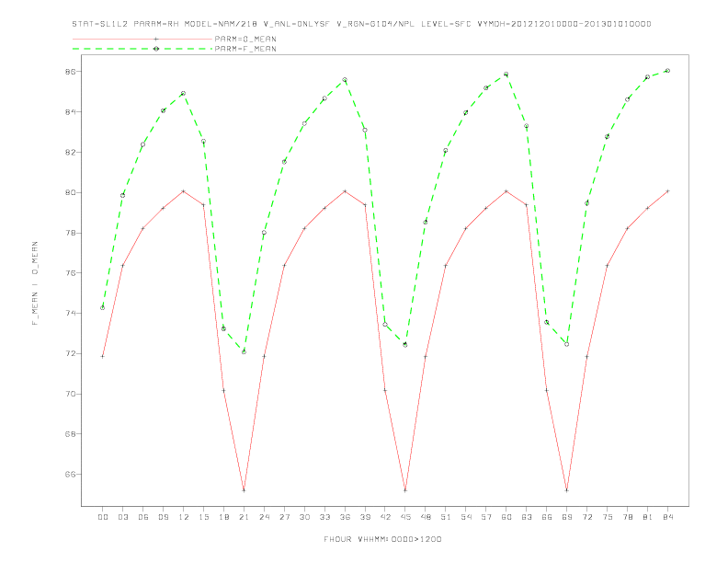The height and width of the screenshot is (563, 728).
Task: Click y-axis tick label 76
Action: (71, 273)
